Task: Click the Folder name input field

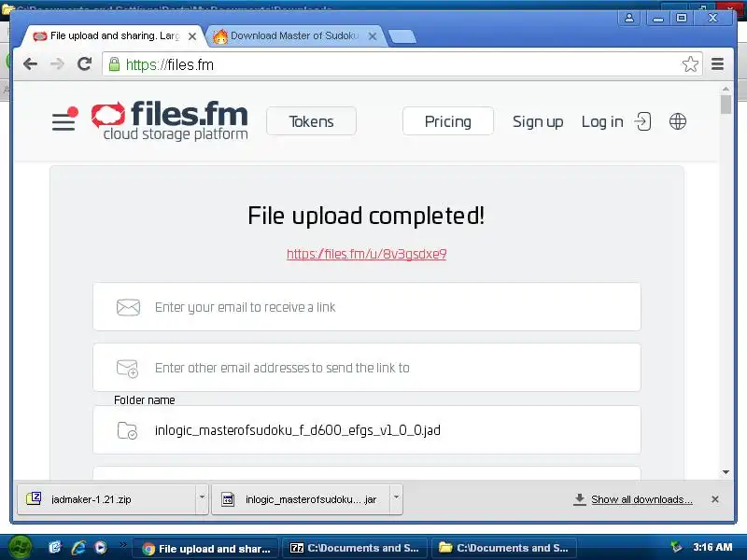Action: pyautogui.click(x=366, y=430)
